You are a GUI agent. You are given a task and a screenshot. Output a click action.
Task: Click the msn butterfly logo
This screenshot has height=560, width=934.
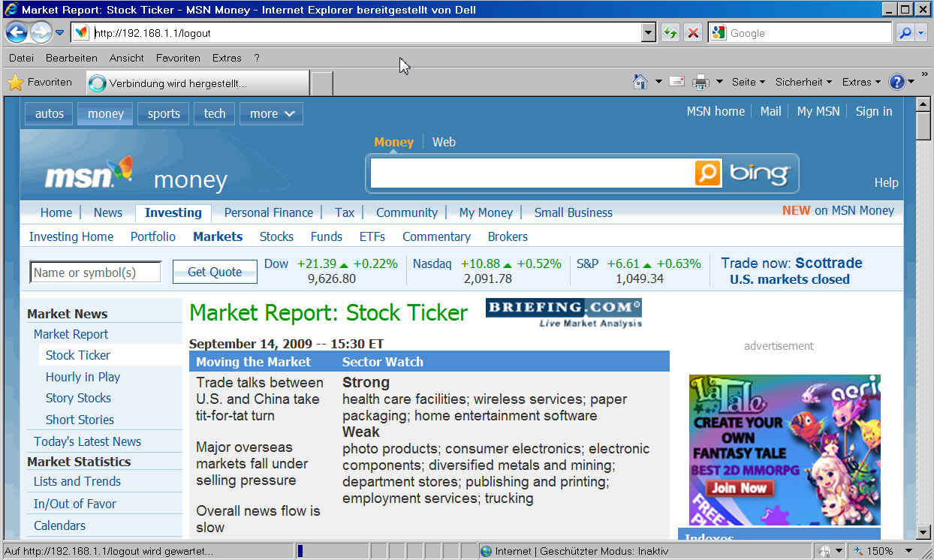point(89,173)
